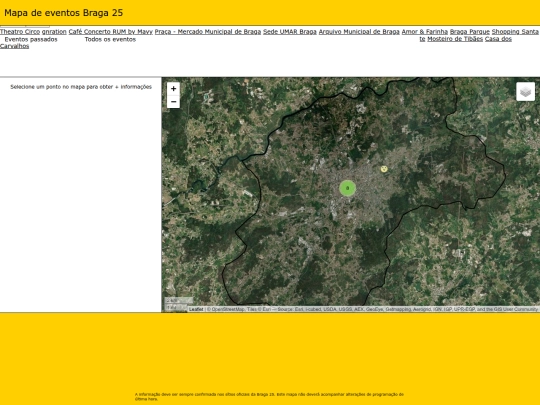Open the Braga Parque link
This screenshot has height=405, width=540.
pos(470,32)
